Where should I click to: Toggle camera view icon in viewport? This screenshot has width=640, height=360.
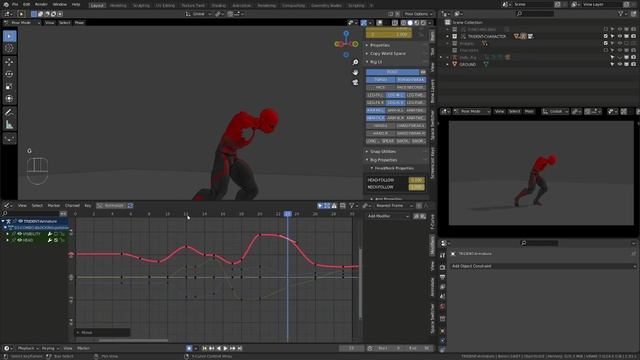click(x=355, y=82)
